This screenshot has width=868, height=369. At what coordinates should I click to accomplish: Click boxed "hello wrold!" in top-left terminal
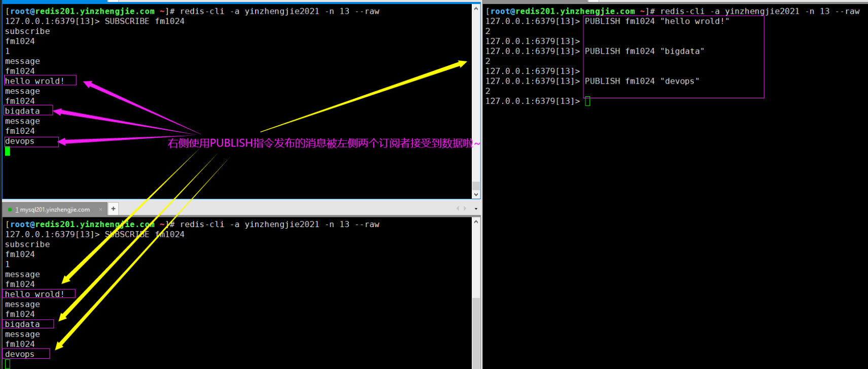[x=36, y=81]
